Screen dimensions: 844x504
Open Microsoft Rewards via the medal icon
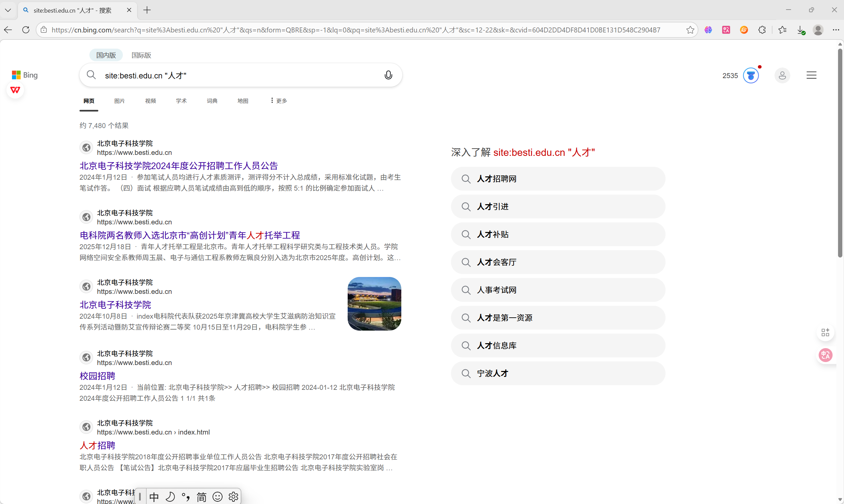(x=751, y=75)
